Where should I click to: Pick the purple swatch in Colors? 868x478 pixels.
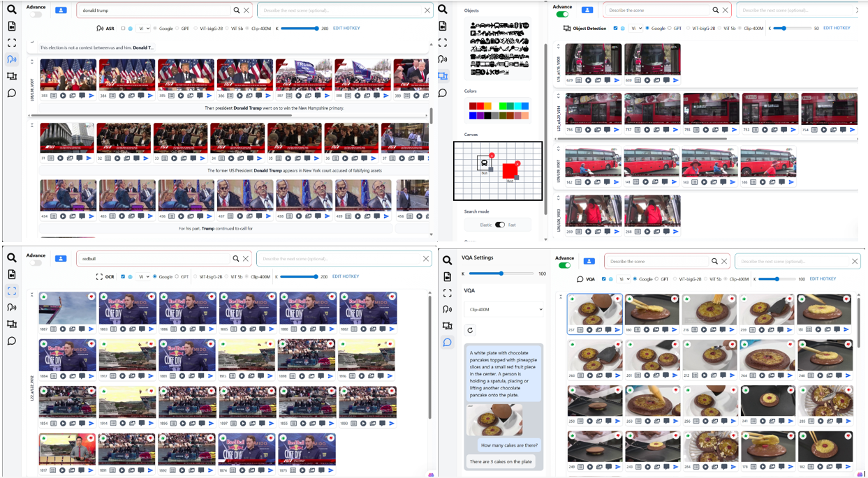(480, 115)
